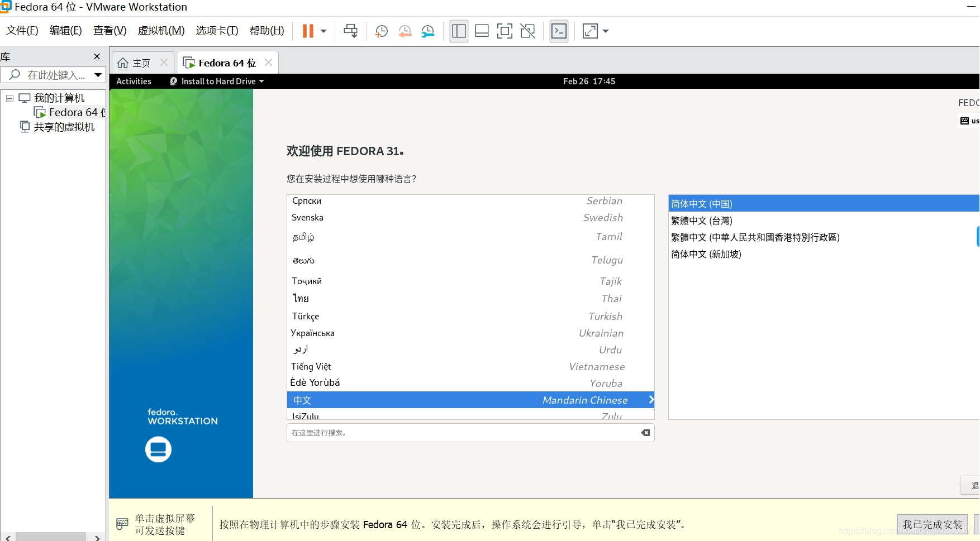
Task: Select Tamil language row
Action: coord(470,237)
